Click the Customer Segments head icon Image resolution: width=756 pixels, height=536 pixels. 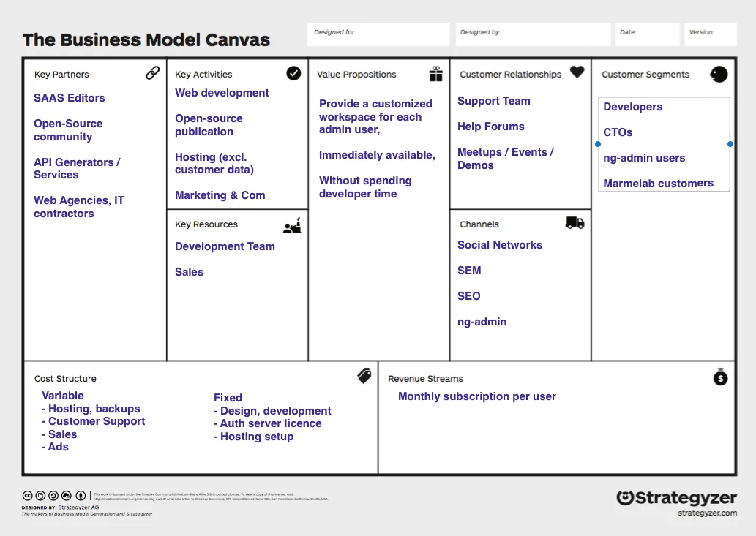pos(719,74)
